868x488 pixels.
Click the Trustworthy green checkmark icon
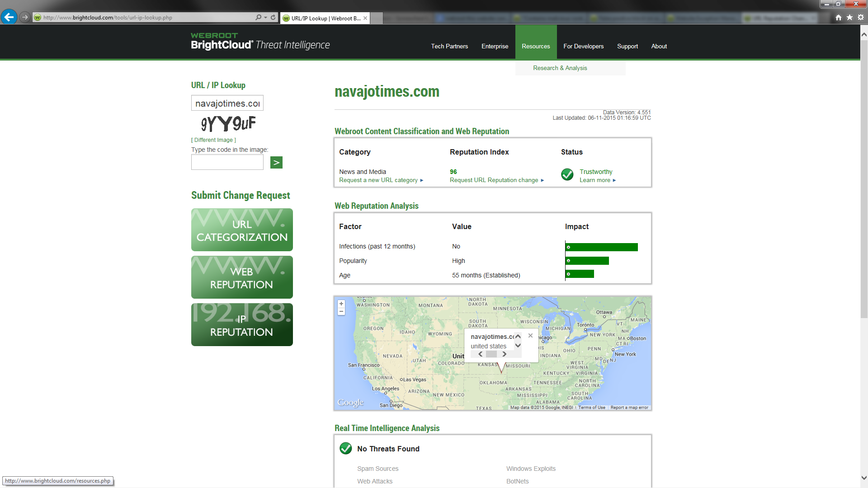567,174
